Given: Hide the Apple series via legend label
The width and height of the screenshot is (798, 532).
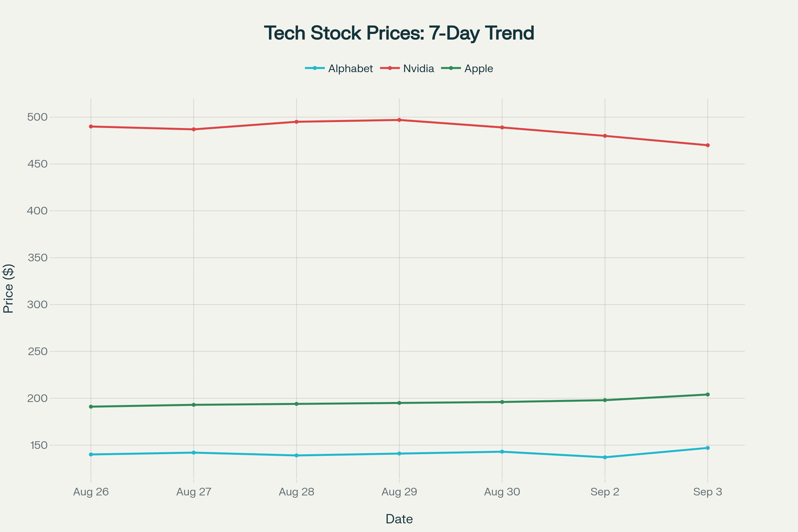Looking at the screenshot, I should click(x=478, y=68).
